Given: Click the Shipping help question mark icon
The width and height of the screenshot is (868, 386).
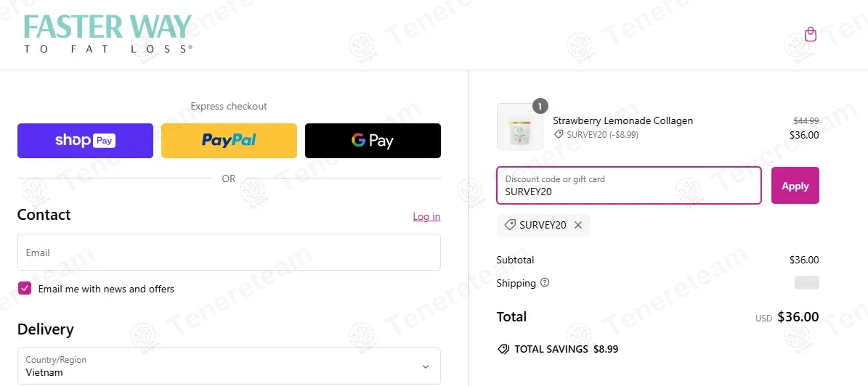Looking at the screenshot, I should coord(545,283).
